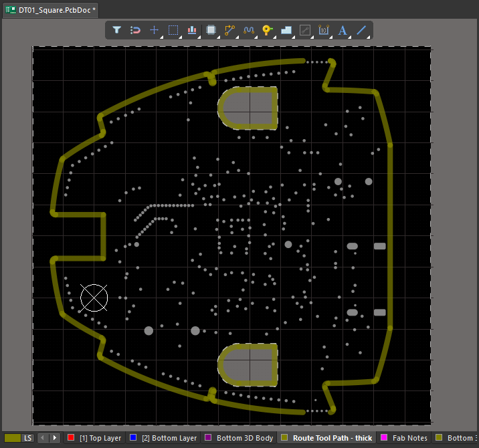This screenshot has height=448, width=479.
Task: Click the magenta Fab Notes color swatch
Action: 384,437
